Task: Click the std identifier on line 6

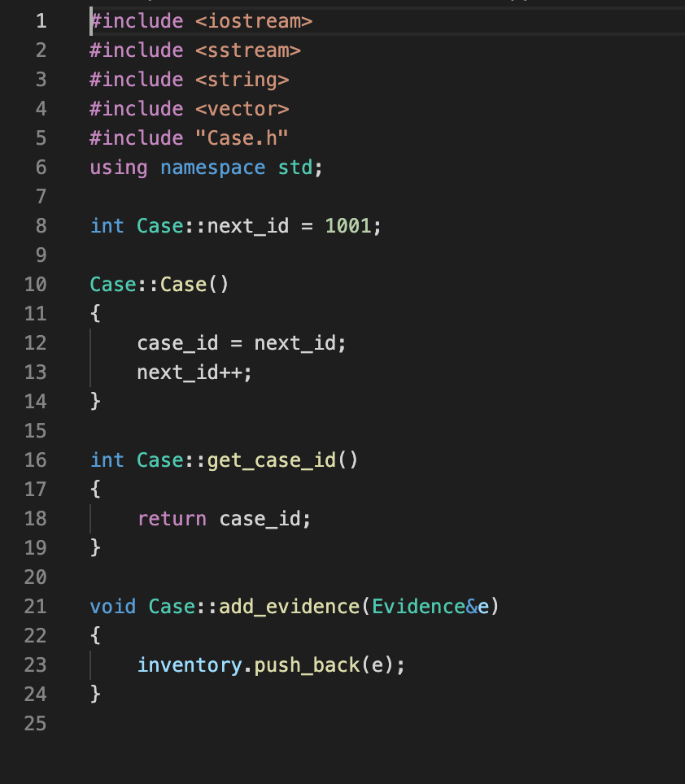Action: point(295,168)
